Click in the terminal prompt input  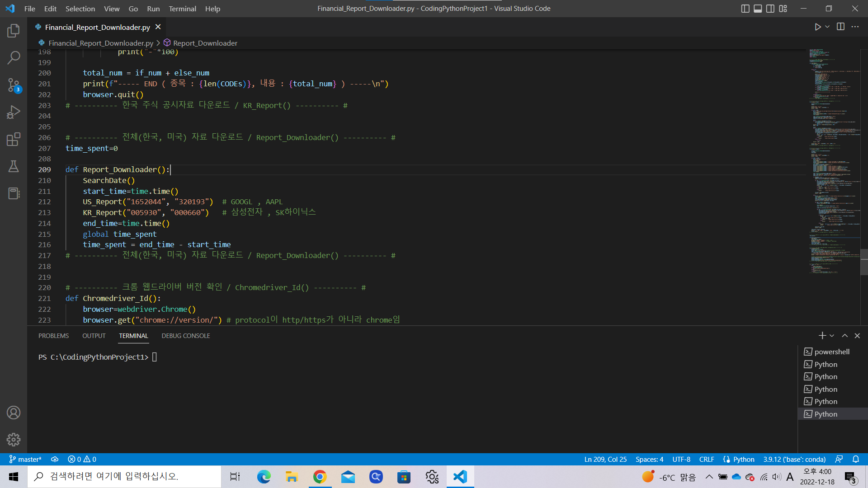click(154, 357)
